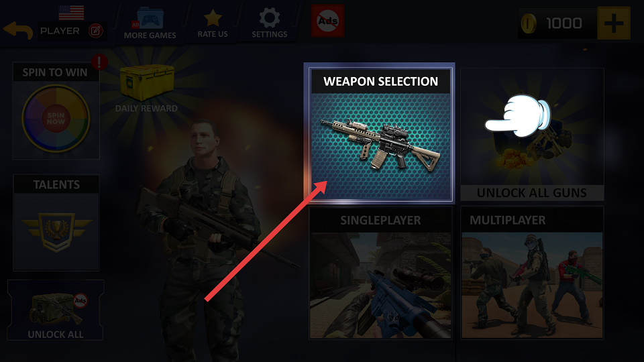The image size is (644, 362).
Task: Open More Games gamepad folder icon
Action: point(150,19)
